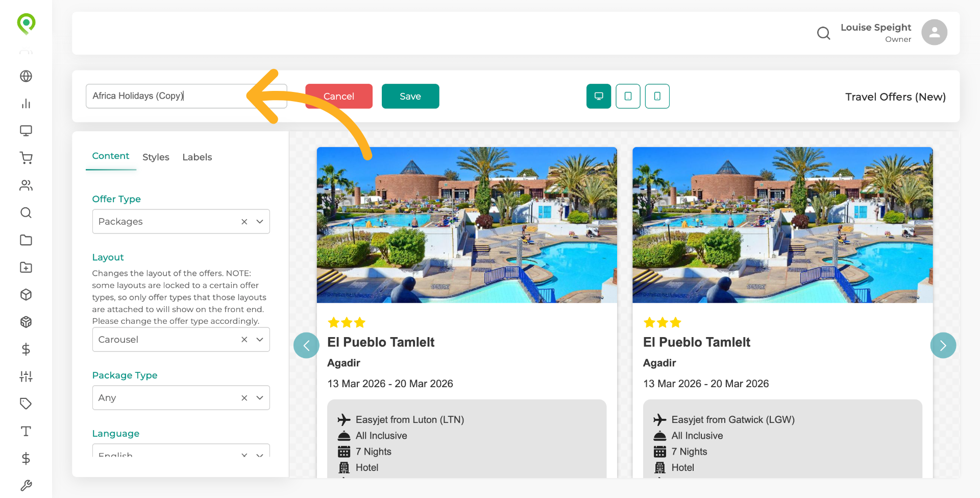Click the green Save button
Screen dimensions: 980x498
[410, 96]
